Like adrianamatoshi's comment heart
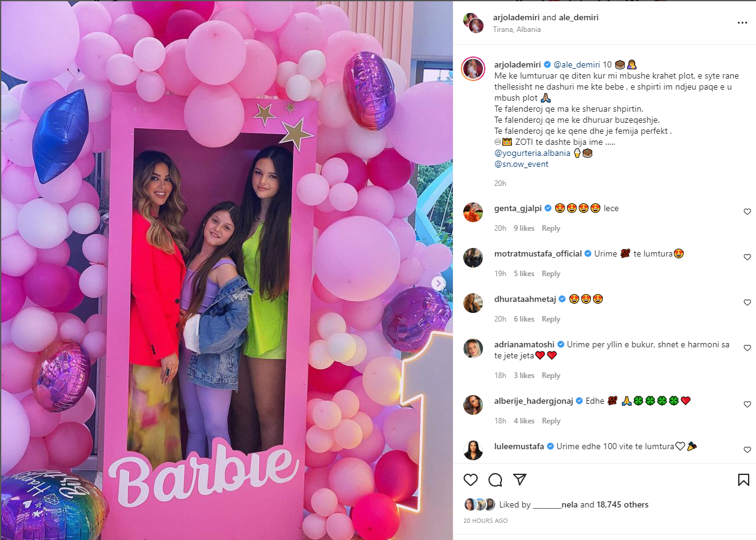Viewport: 756px width, 540px height. pyautogui.click(x=747, y=348)
